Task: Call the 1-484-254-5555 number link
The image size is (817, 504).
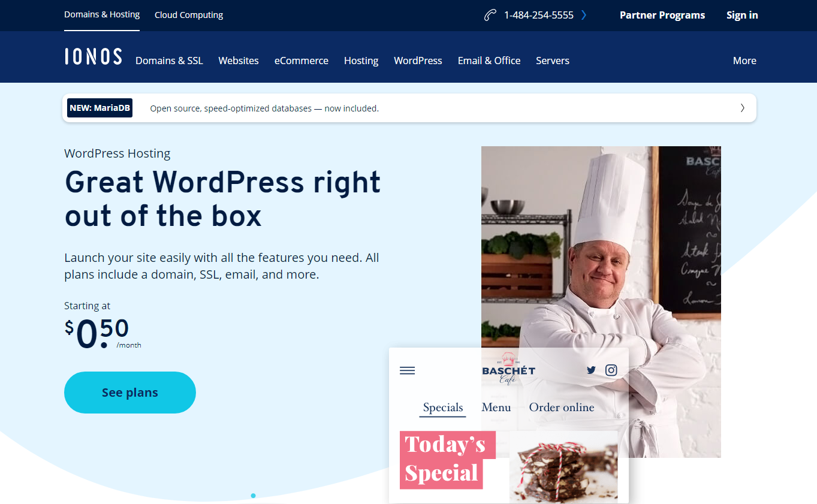Action: [x=539, y=15]
